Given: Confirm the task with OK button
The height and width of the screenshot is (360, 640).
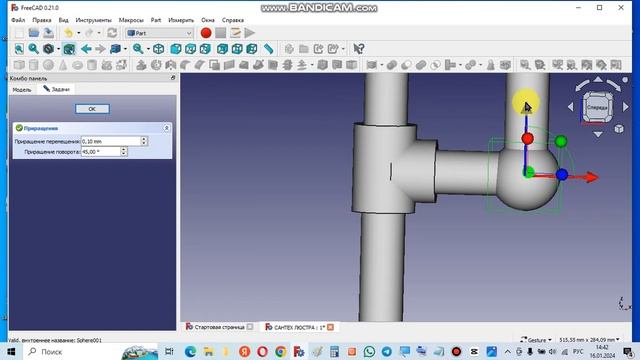Looking at the screenshot, I should pyautogui.click(x=92, y=109).
